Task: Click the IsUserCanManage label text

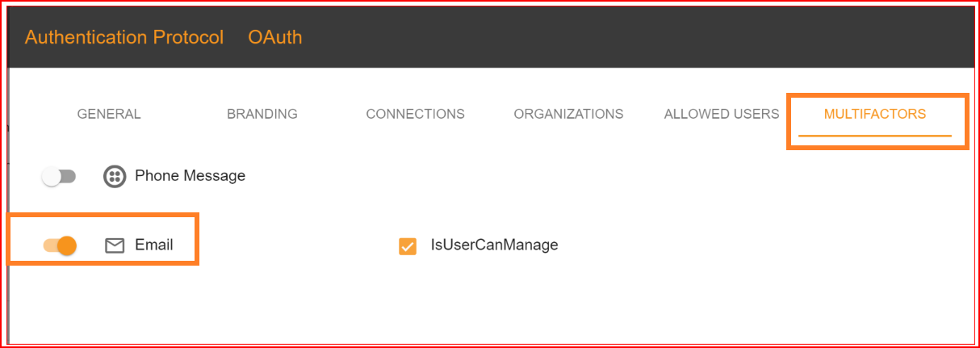Action: coord(494,245)
